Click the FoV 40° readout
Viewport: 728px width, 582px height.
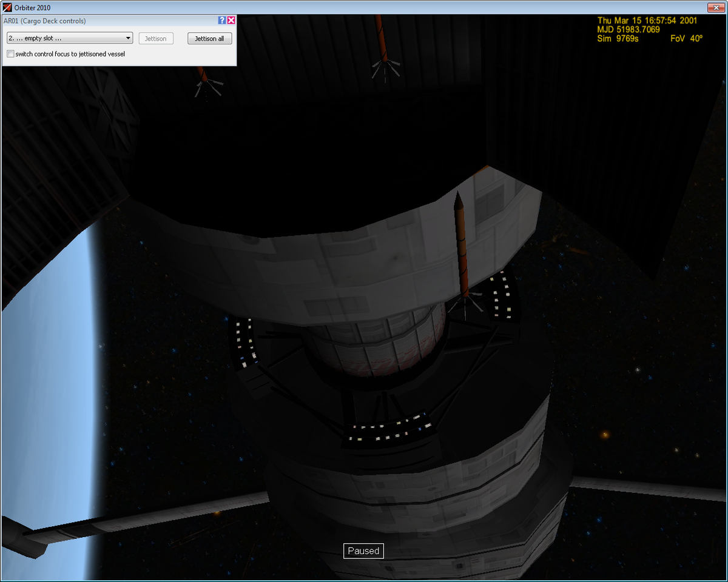pos(686,38)
